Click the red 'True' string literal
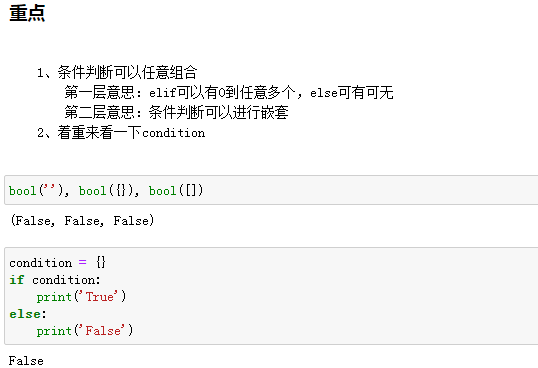 tap(99, 297)
